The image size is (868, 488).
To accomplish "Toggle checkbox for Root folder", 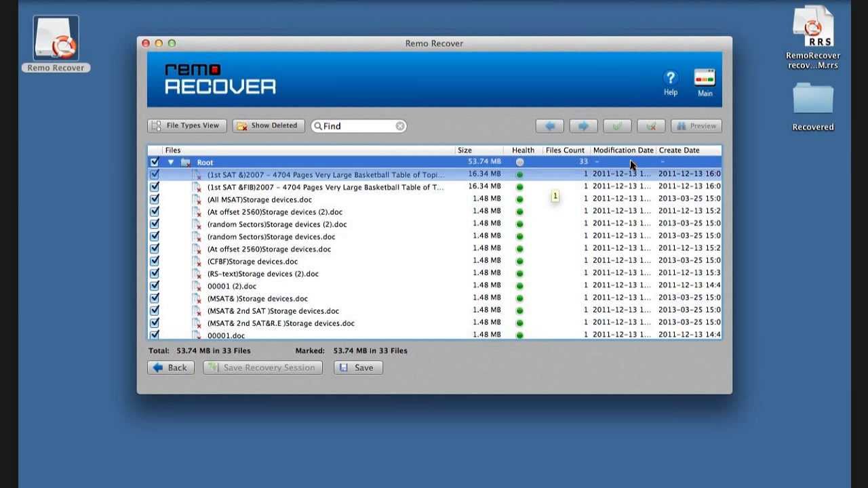I will 155,162.
